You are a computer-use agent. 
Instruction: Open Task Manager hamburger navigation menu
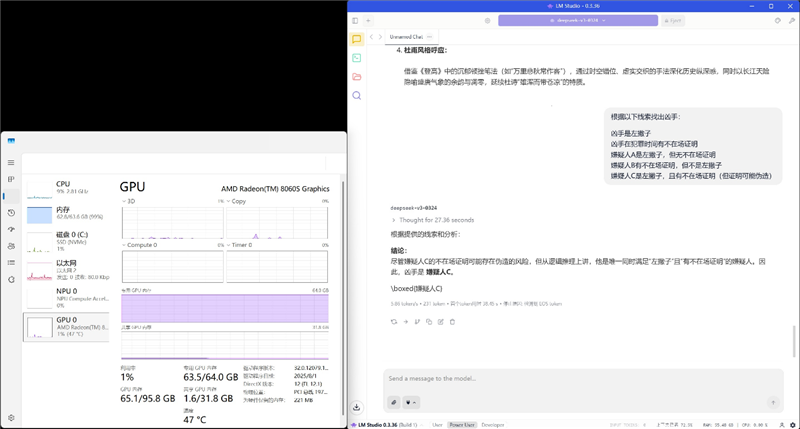click(x=11, y=162)
